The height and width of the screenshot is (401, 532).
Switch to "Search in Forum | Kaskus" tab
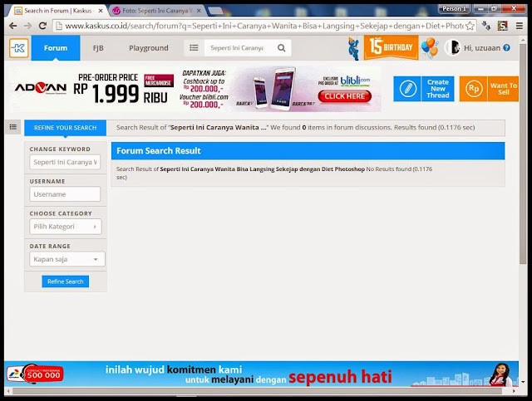pyautogui.click(x=57, y=11)
